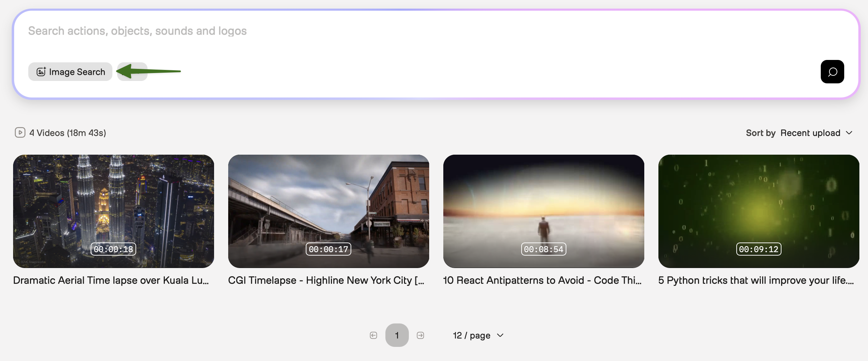Open "5 Python tricks" video title

tap(755, 280)
